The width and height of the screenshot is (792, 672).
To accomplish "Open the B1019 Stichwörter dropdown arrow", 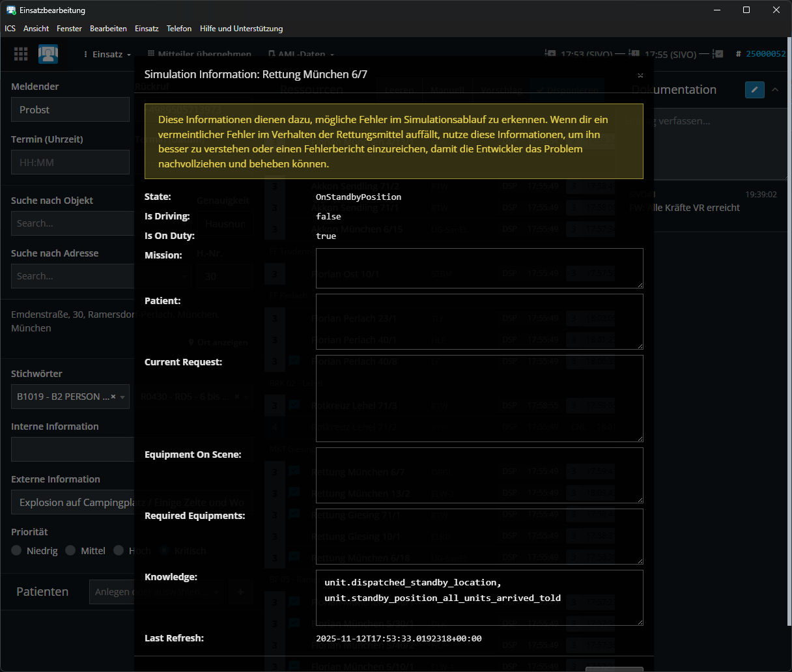I will pyautogui.click(x=122, y=397).
